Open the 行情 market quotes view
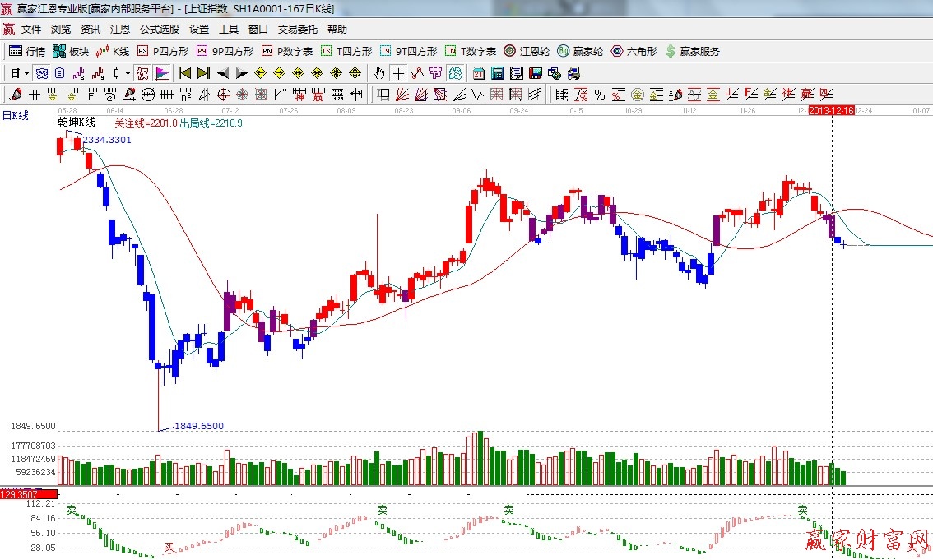The height and width of the screenshot is (560, 933). 27,51
